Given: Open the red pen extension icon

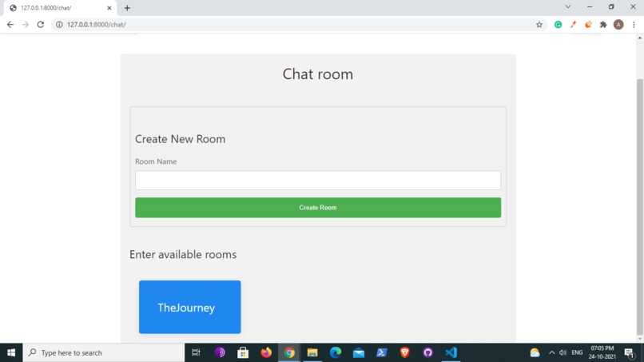Looking at the screenshot, I should (573, 25).
